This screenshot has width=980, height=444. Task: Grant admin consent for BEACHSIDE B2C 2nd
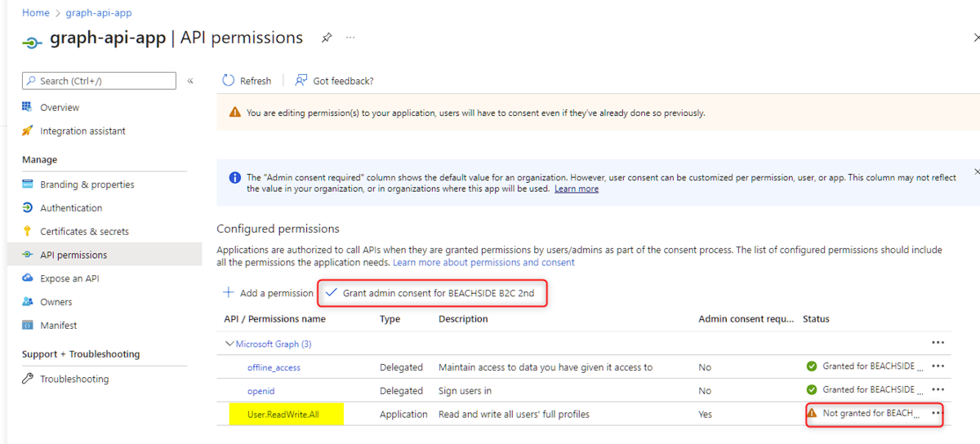click(439, 293)
